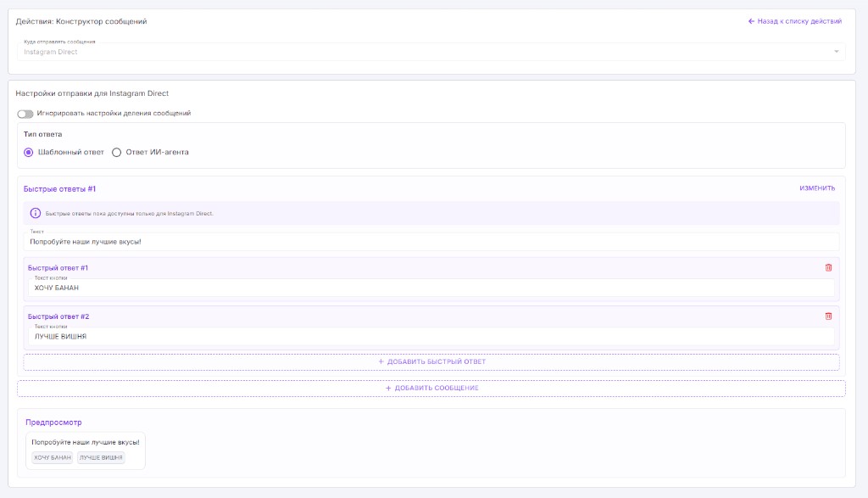This screenshot has height=498, width=868.
Task: Click Добавить быстрый ответ button
Action: pos(431,361)
